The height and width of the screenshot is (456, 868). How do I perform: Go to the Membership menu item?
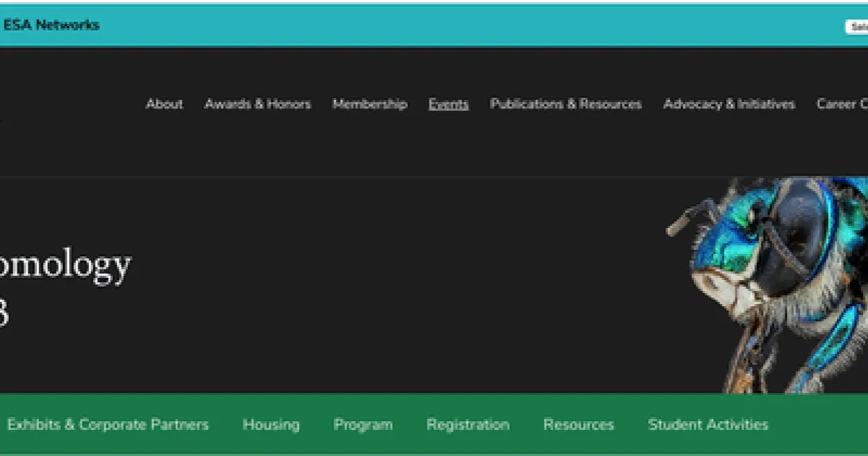point(370,104)
